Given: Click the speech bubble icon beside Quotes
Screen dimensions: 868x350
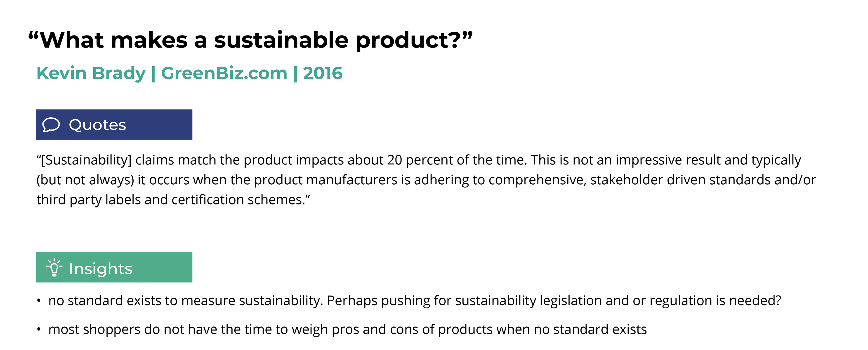Looking at the screenshot, I should click(x=51, y=125).
